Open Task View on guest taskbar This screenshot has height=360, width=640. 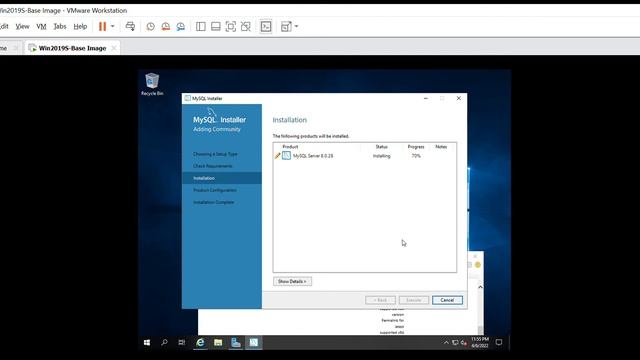182,342
